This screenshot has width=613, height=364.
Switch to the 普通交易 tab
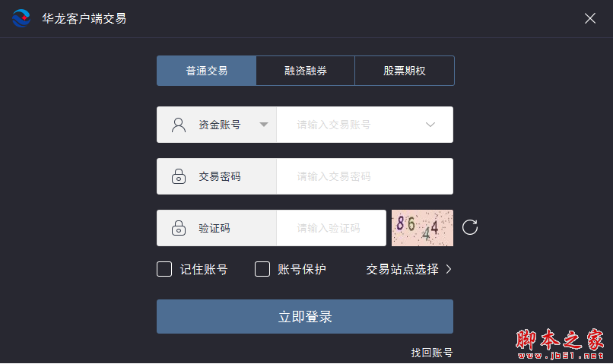[x=206, y=71]
